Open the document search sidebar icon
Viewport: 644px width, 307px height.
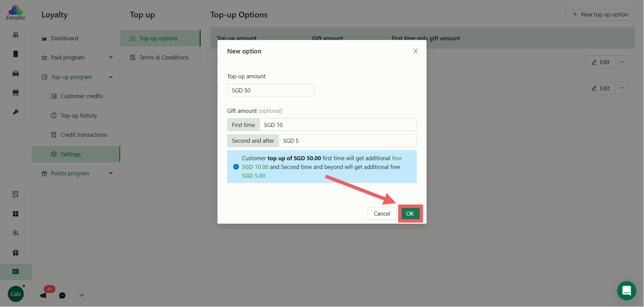point(16,195)
